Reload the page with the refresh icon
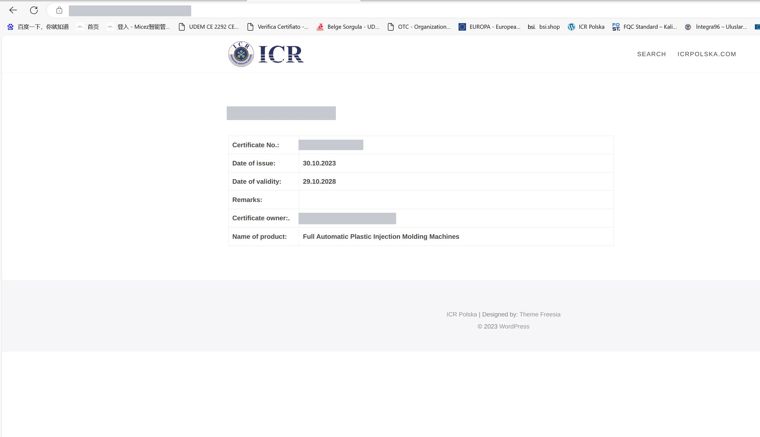This screenshot has height=437, width=760. [x=34, y=10]
